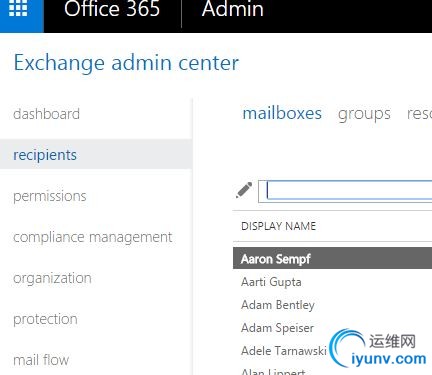432x375 pixels.
Task: Open the protection section
Action: pos(45,319)
